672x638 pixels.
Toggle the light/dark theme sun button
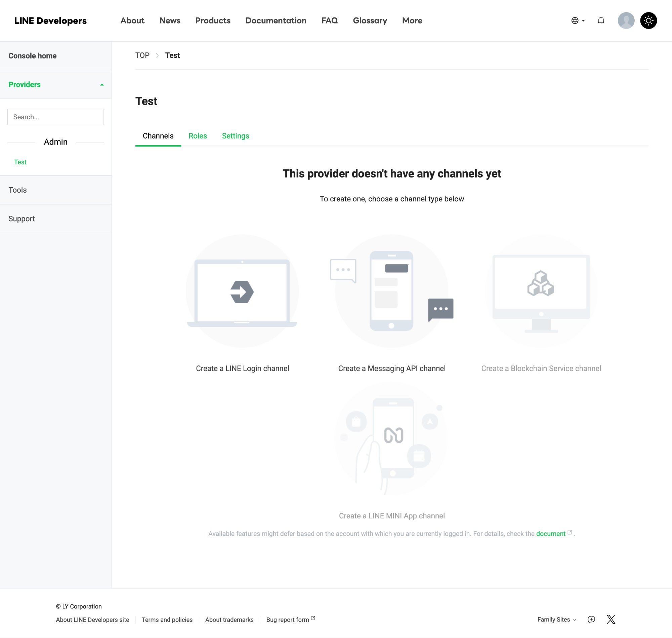(x=648, y=21)
